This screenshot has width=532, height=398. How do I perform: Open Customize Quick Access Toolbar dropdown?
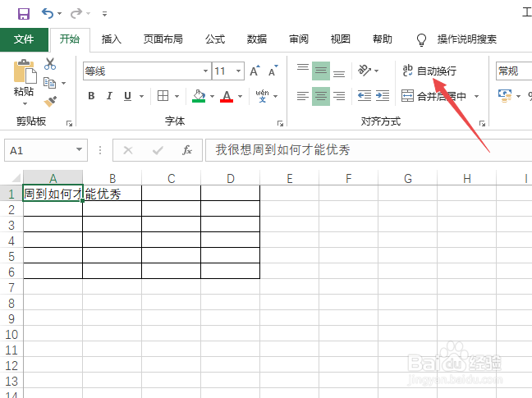click(x=104, y=14)
